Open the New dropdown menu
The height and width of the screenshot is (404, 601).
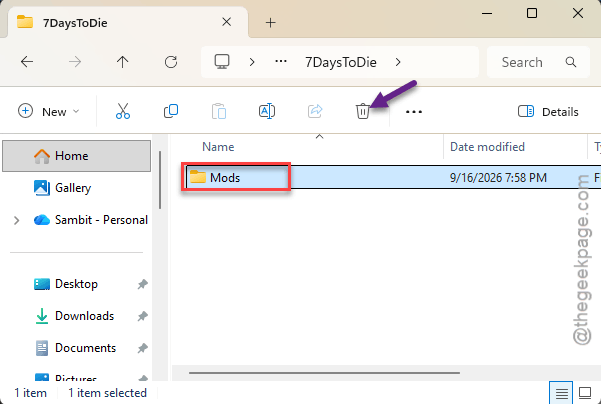(x=49, y=112)
